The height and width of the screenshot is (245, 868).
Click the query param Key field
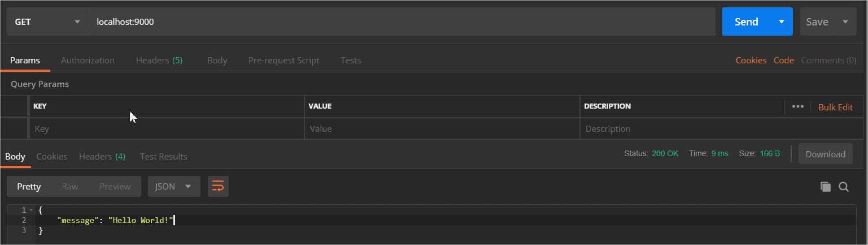click(166, 129)
